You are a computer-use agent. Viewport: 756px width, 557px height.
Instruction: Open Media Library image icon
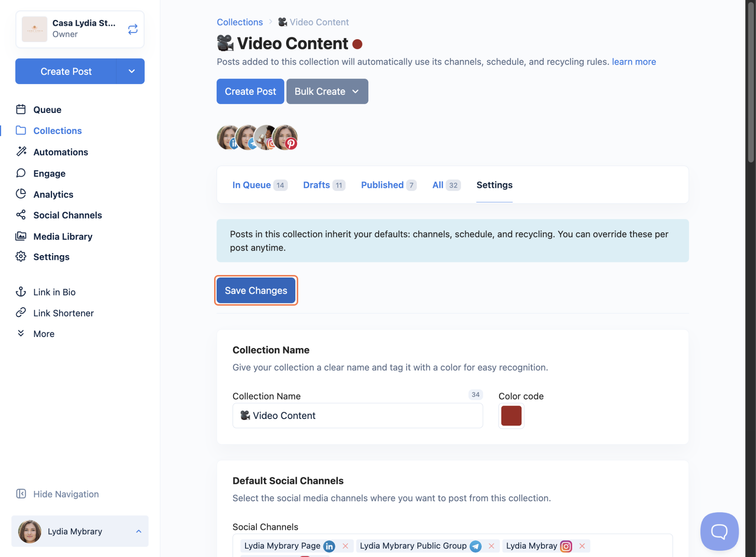[x=21, y=236]
